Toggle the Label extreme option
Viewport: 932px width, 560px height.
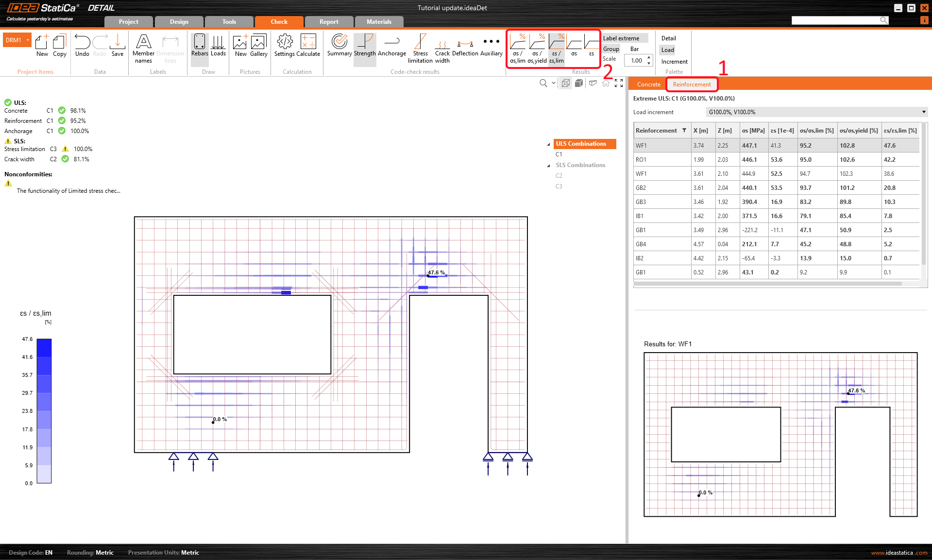pyautogui.click(x=624, y=38)
